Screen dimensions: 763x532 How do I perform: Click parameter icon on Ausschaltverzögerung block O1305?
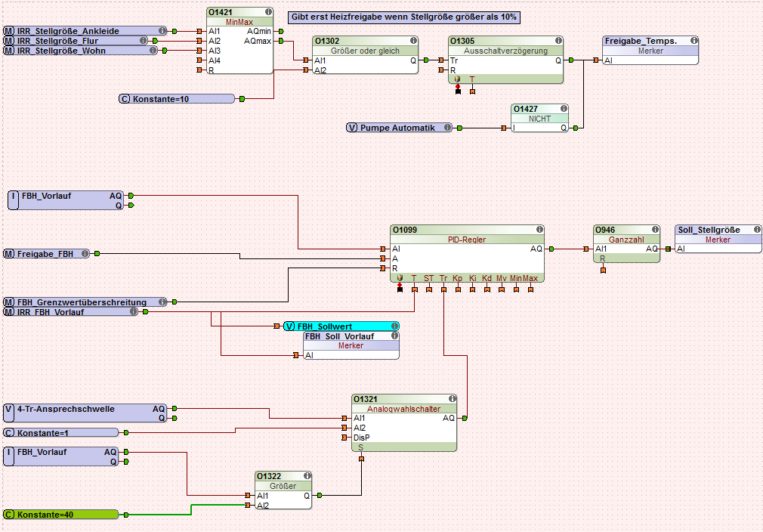pyautogui.click(x=457, y=79)
